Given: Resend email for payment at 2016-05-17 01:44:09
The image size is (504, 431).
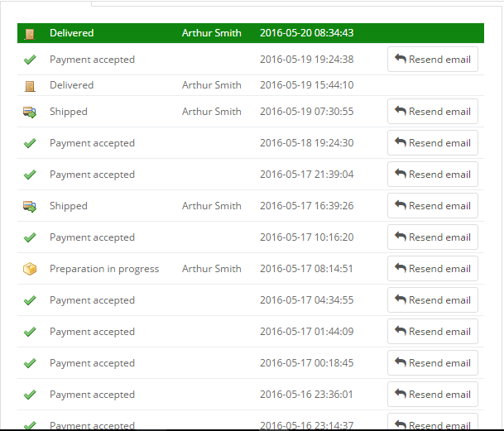Looking at the screenshot, I should [x=433, y=332].
